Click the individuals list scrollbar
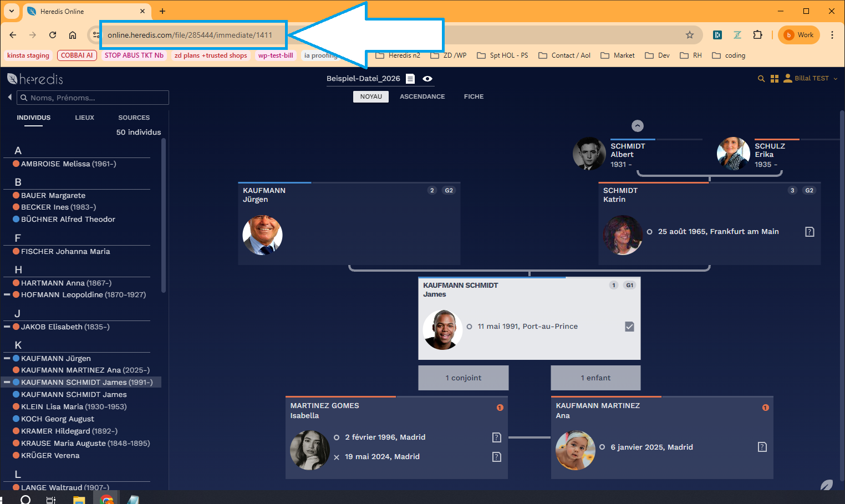This screenshot has height=504, width=845. coord(163,216)
